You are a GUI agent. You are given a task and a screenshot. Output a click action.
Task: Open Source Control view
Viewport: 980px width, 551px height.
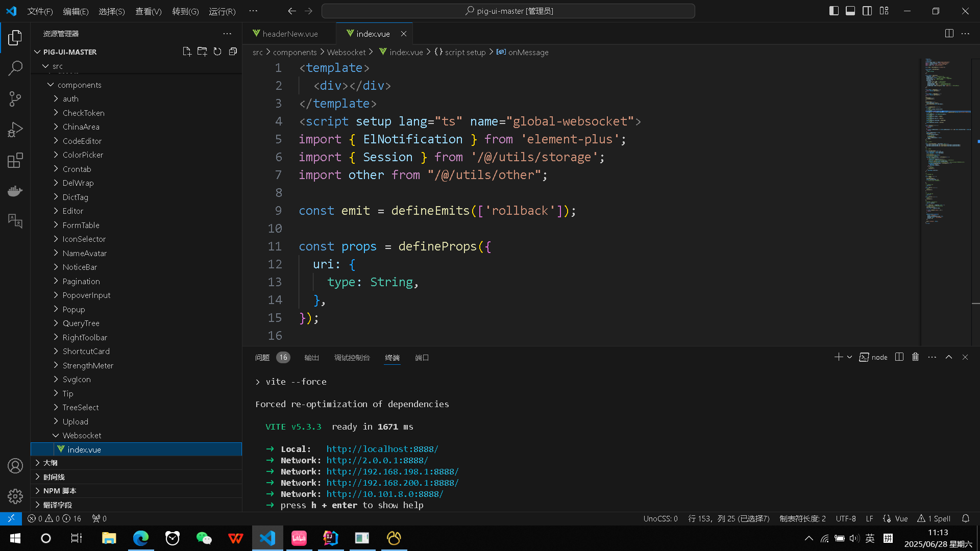15,98
